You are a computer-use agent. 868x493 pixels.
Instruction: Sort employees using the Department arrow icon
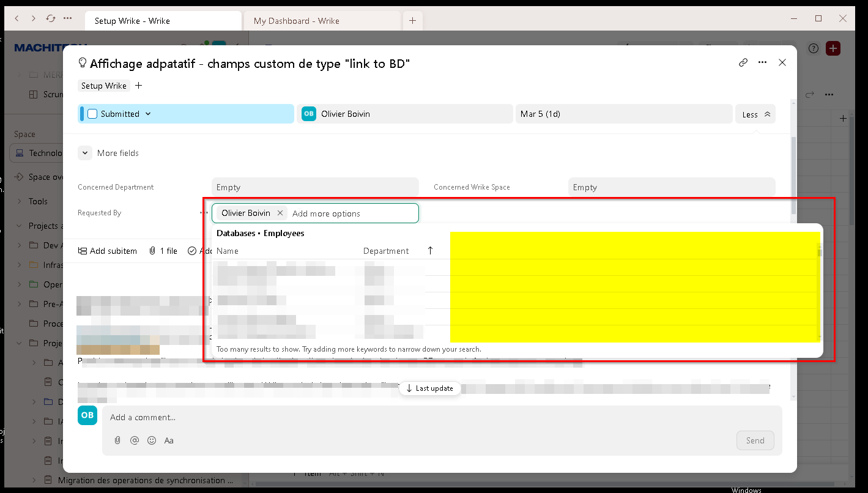click(430, 251)
